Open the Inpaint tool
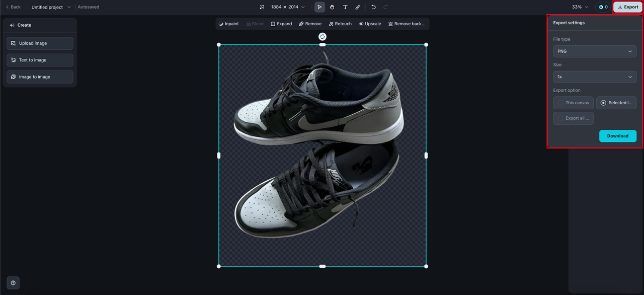The height and width of the screenshot is (295, 644). coord(229,24)
